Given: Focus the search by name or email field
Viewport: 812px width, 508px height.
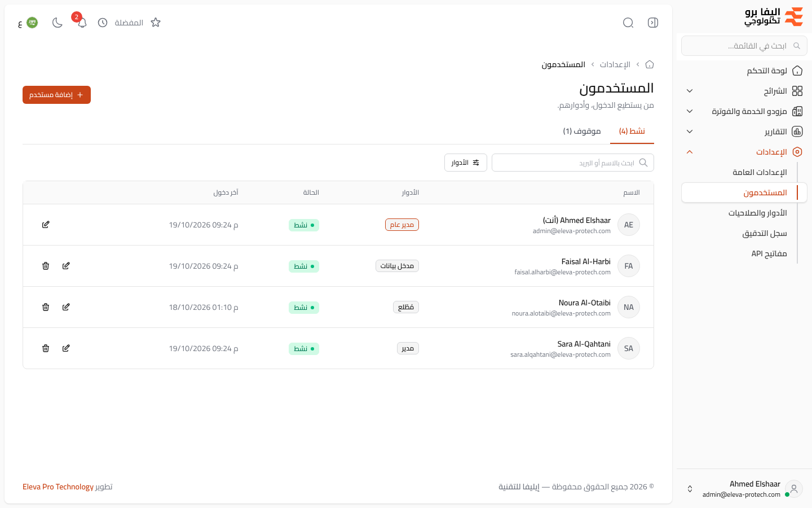Looking at the screenshot, I should click(573, 163).
